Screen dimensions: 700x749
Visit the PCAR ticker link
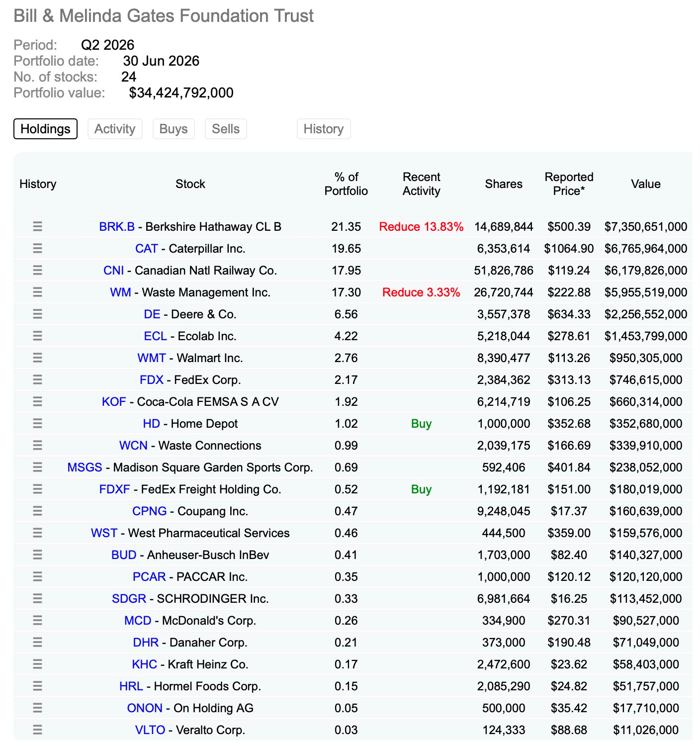click(x=149, y=577)
